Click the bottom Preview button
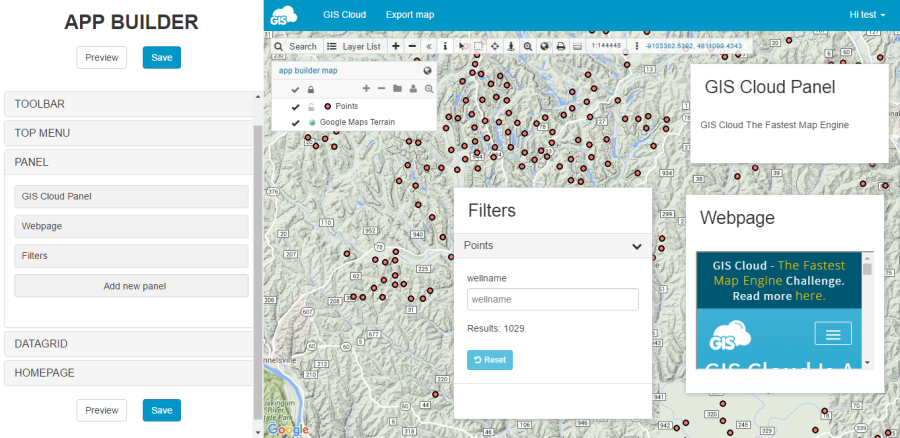The height and width of the screenshot is (438, 900). tap(102, 410)
